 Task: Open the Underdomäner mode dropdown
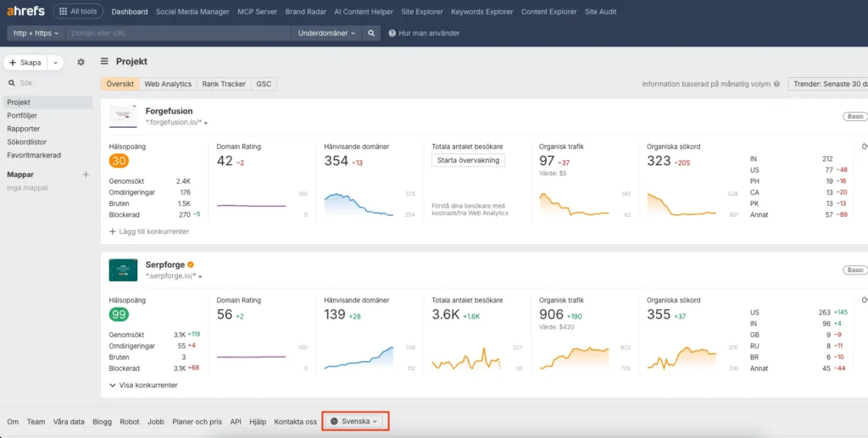pos(326,33)
